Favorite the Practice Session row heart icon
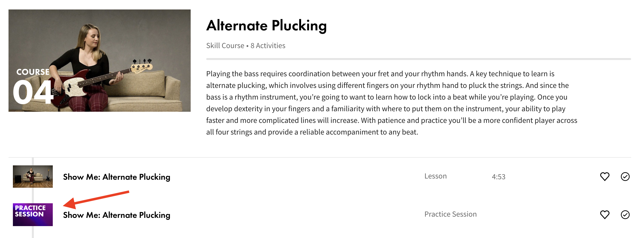Image resolution: width=644 pixels, height=238 pixels. [605, 214]
